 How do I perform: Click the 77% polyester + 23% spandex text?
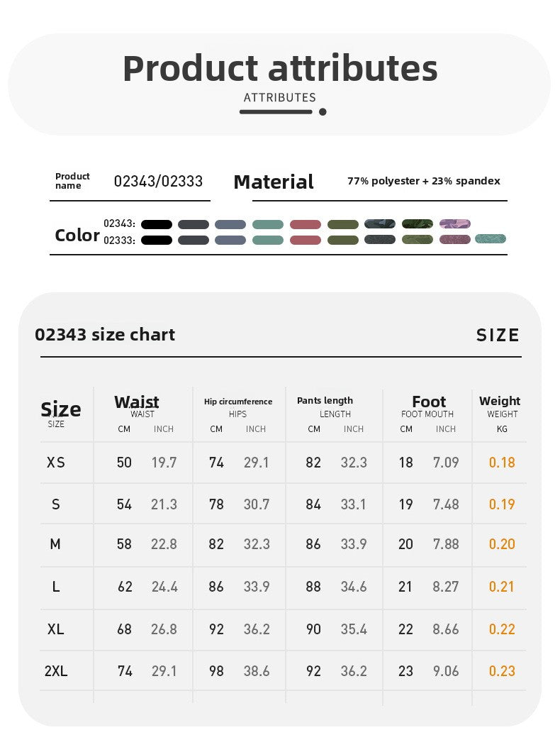pyautogui.click(x=424, y=181)
